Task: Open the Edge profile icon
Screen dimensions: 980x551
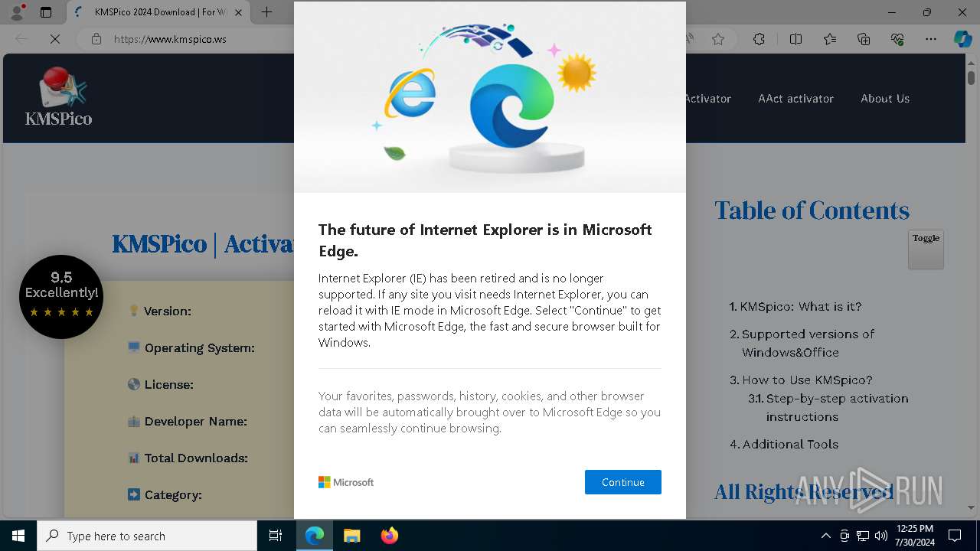Action: click(17, 12)
